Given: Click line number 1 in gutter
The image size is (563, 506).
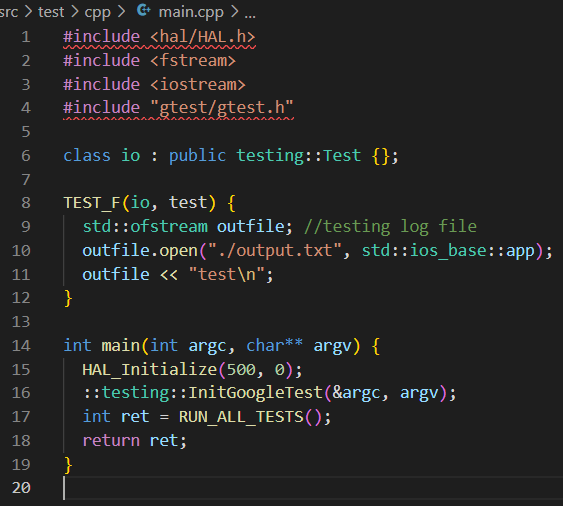Looking at the screenshot, I should tap(25, 37).
